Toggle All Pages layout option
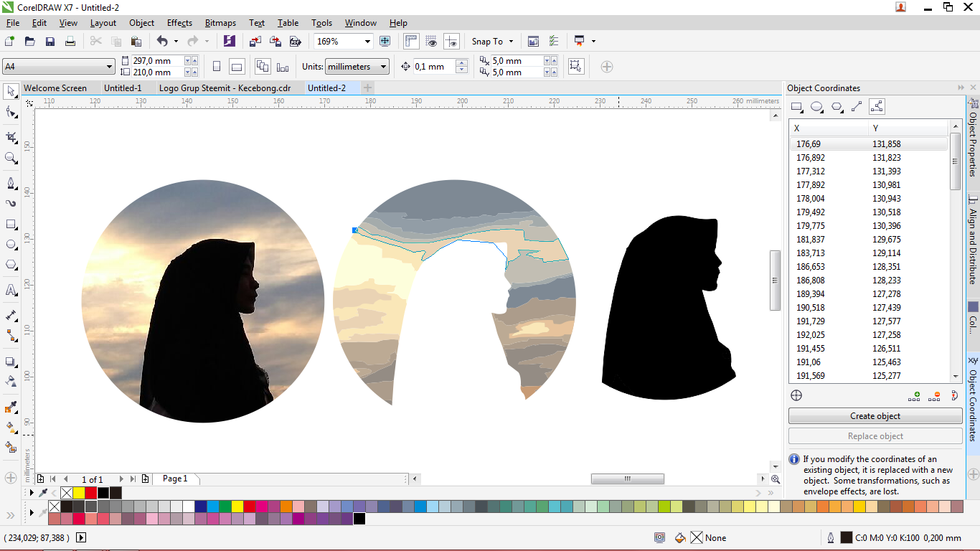Viewport: 980px width, 551px height. tap(263, 67)
